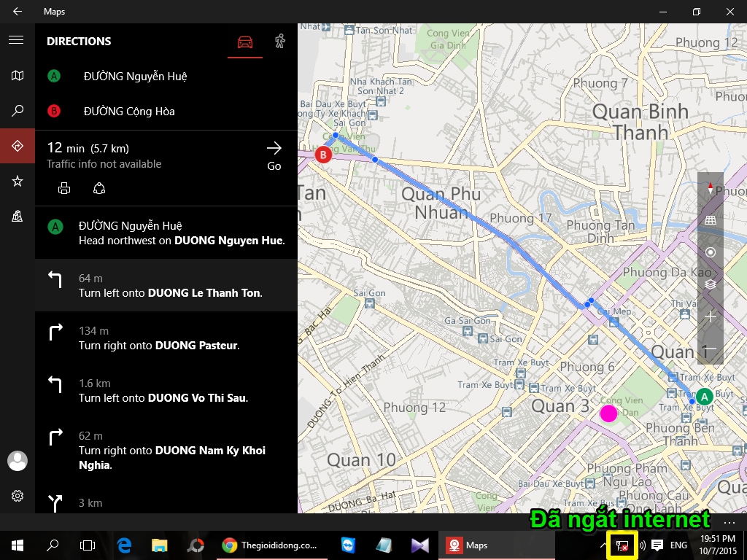The image size is (747, 560).
Task: Click start marker A on the map
Action: (x=704, y=396)
